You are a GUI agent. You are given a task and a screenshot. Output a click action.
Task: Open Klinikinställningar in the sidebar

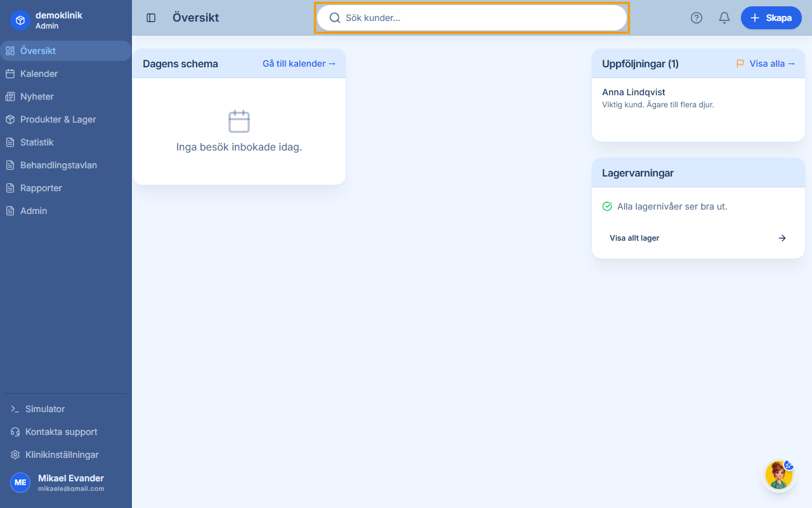tap(62, 455)
